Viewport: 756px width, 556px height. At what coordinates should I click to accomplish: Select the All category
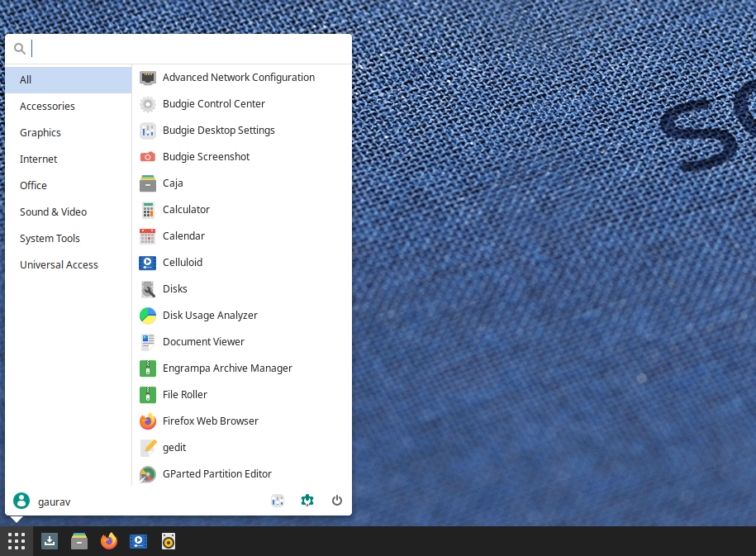point(69,80)
